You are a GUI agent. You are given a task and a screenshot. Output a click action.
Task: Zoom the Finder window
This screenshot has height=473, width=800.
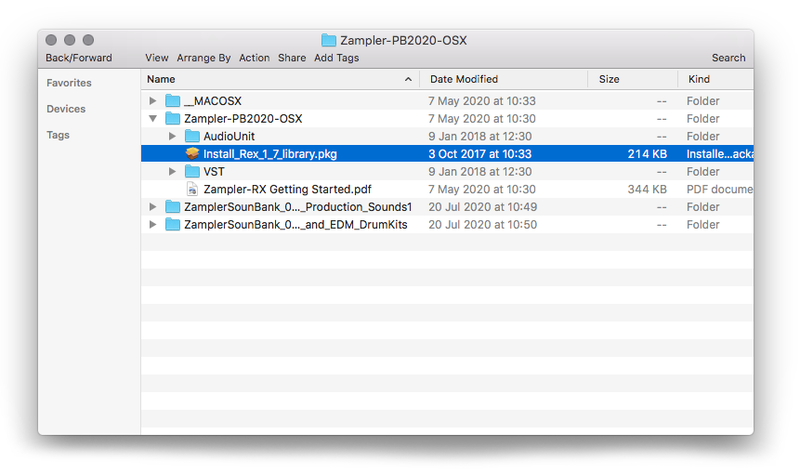88,40
